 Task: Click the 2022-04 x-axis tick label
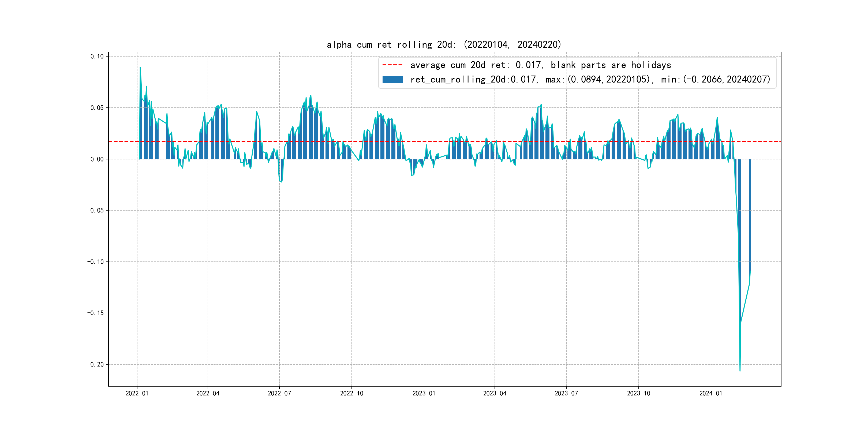point(208,393)
